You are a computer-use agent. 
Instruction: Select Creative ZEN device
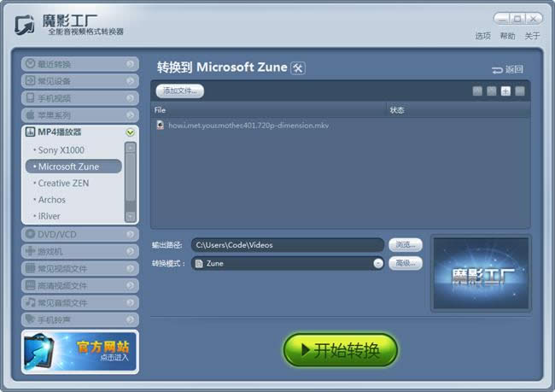[x=63, y=183]
